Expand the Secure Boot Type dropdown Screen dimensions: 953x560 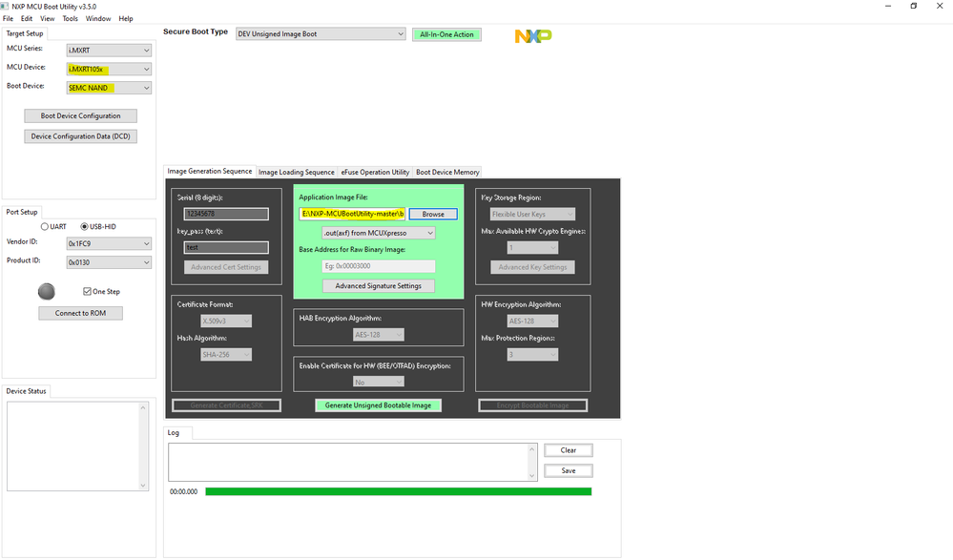pyautogui.click(x=321, y=34)
